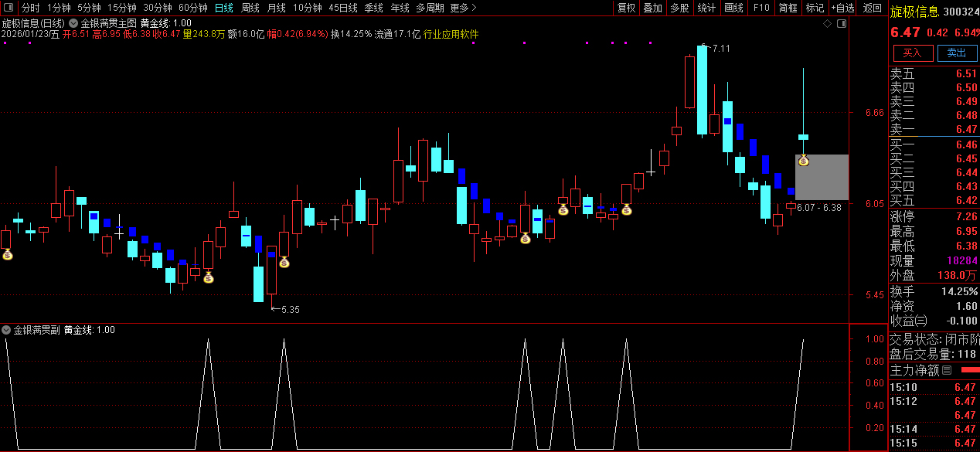Select the 卖五 6.51 order row

coord(934,74)
